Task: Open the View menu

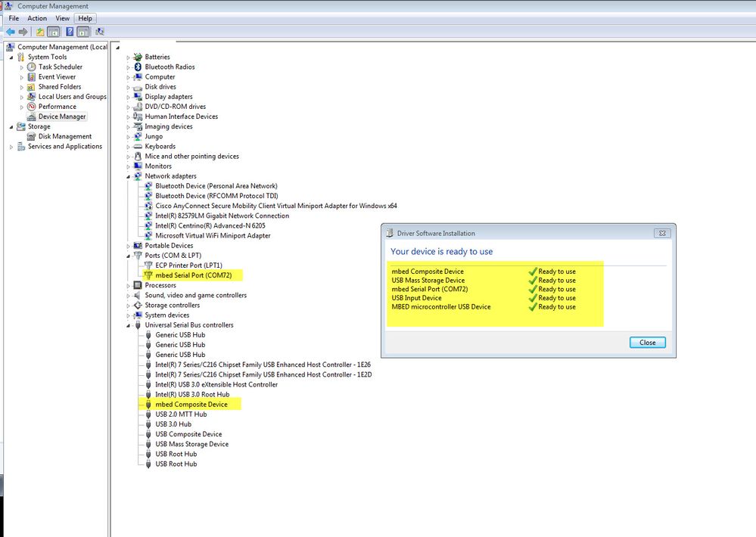Action: (x=62, y=18)
